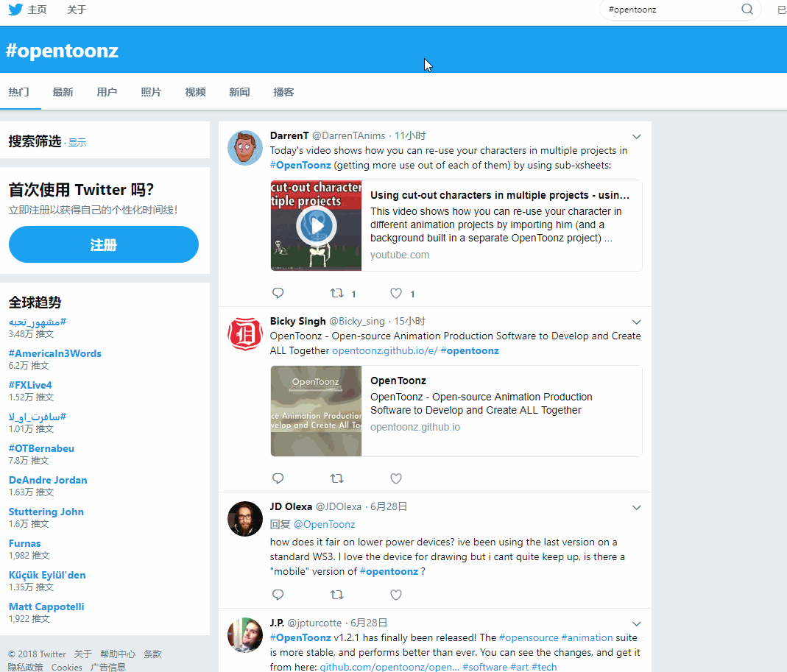Switch to the 最新 tab
The height and width of the screenshot is (672, 787).
coord(63,92)
